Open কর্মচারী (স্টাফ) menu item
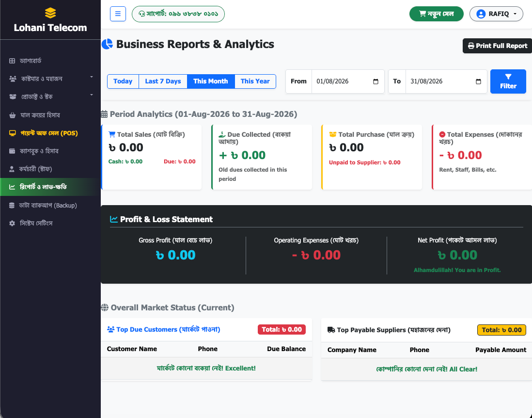This screenshot has height=418, width=532. pyautogui.click(x=50, y=169)
